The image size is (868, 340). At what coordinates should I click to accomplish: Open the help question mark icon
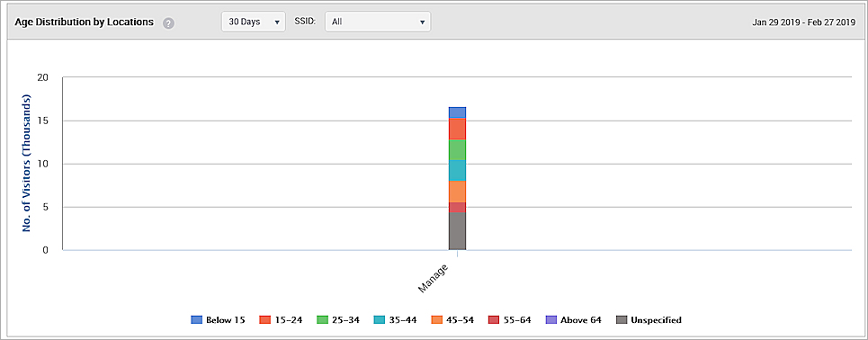pos(169,23)
